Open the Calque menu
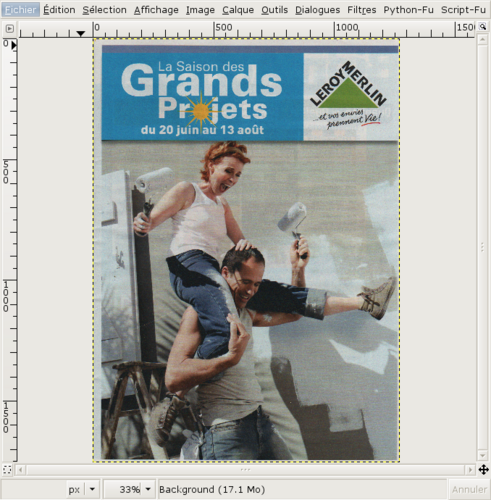This screenshot has width=491, height=500. point(238,10)
